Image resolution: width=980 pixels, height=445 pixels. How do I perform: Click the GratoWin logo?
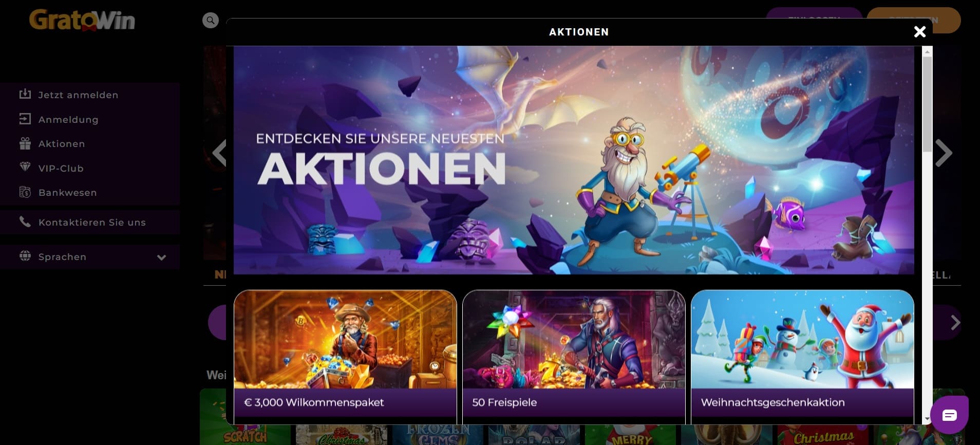pos(82,21)
